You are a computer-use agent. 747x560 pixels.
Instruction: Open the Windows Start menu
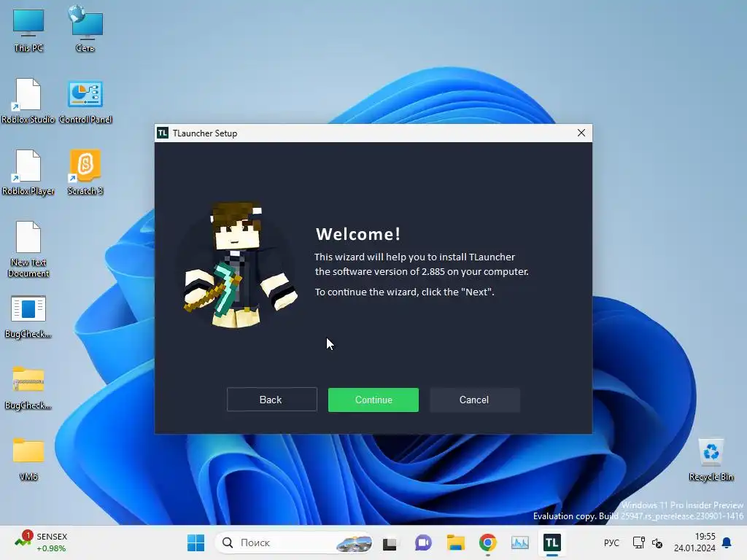click(x=196, y=542)
